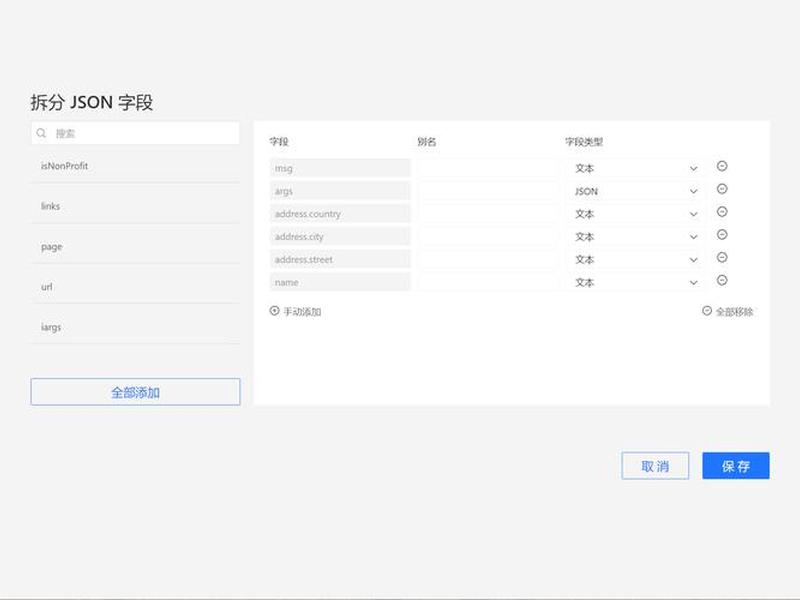800x600 pixels.
Task: Remove the address.country field row
Action: [722, 212]
